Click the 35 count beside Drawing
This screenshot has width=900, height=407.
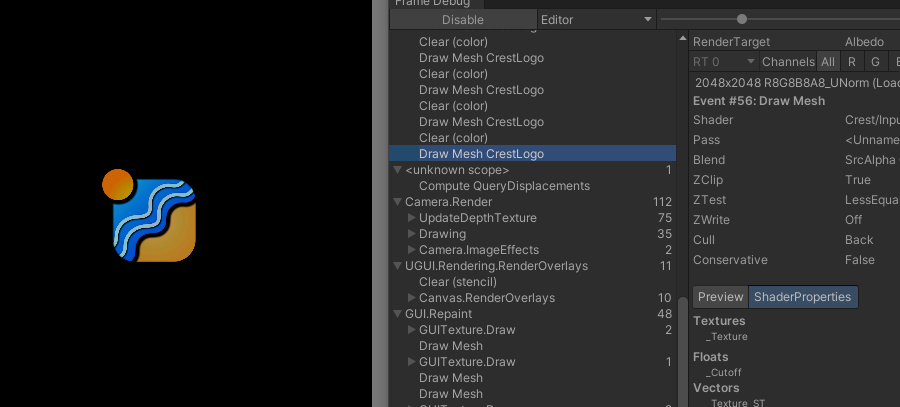(665, 234)
